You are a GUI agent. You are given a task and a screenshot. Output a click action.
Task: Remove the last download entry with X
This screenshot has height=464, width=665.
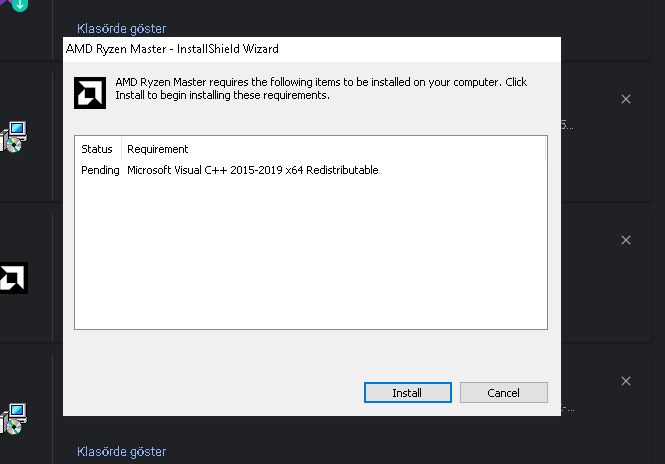coord(626,381)
